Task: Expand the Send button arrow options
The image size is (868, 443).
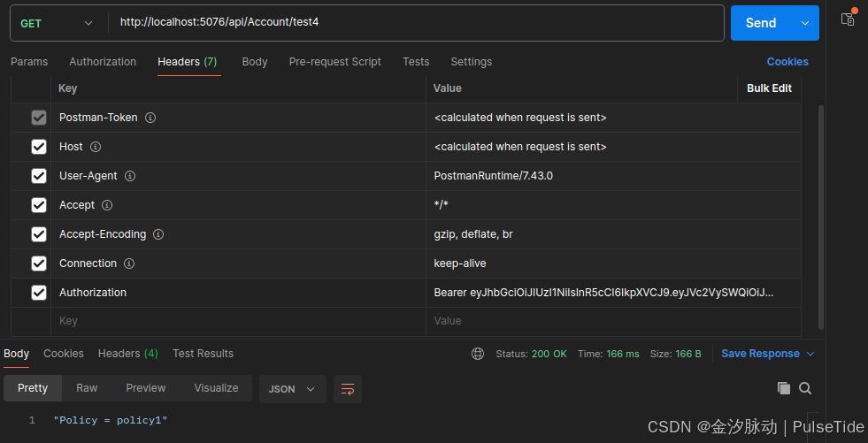Action: (805, 23)
